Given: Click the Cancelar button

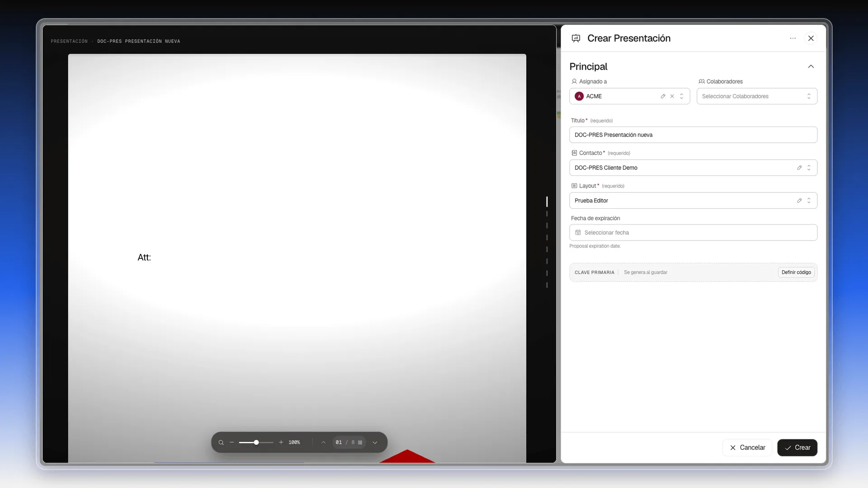Looking at the screenshot, I should (747, 448).
